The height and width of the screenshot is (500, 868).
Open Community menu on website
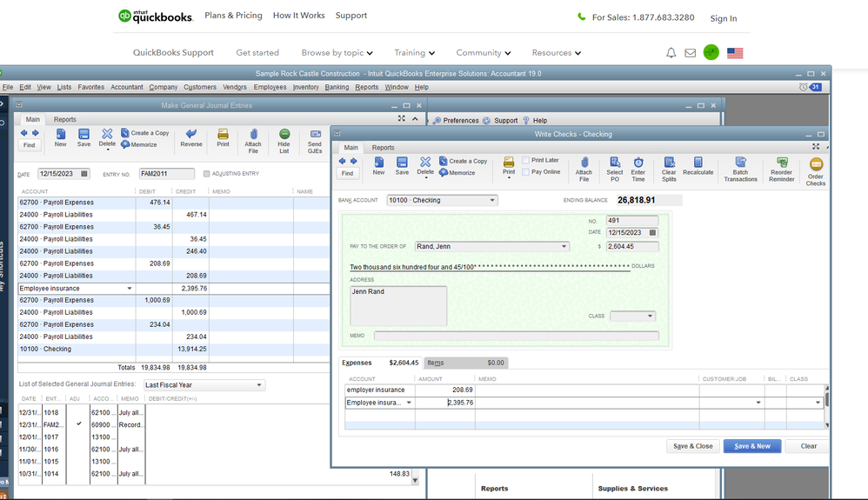484,53
